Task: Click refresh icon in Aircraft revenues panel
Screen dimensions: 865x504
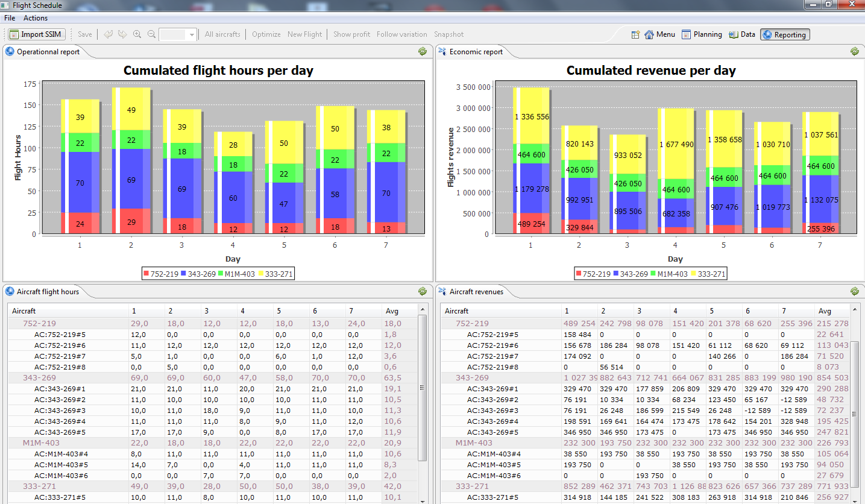Action: (x=855, y=292)
